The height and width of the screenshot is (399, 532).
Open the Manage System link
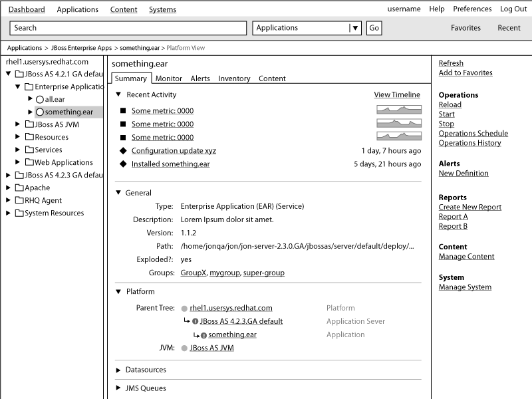(x=465, y=287)
